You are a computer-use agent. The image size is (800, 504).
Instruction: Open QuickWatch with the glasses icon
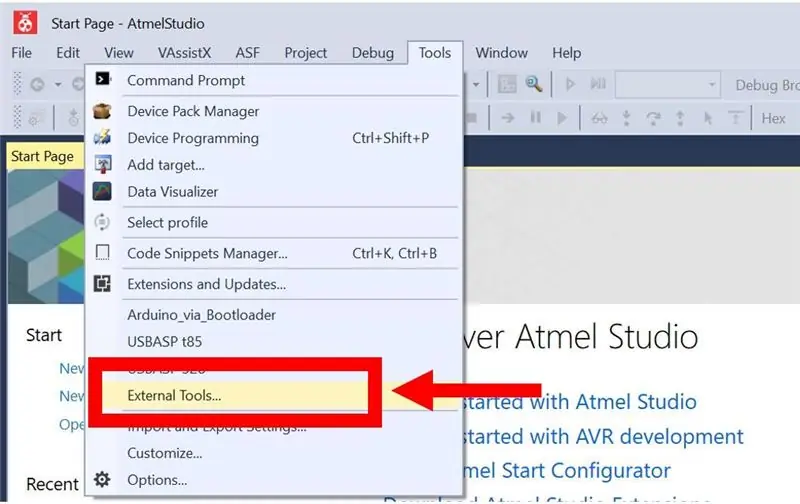pos(599,118)
